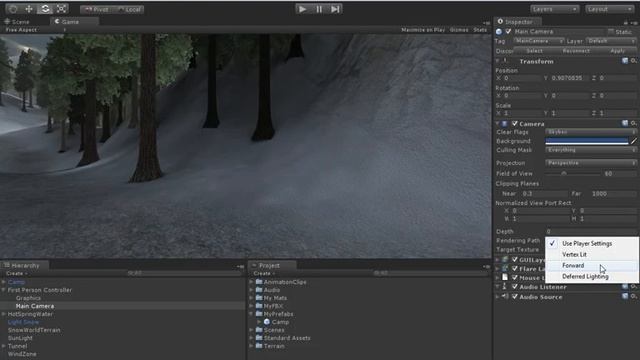Select the Rotate tool in toolbar
Viewport: 640px width, 360px height.
[45, 9]
